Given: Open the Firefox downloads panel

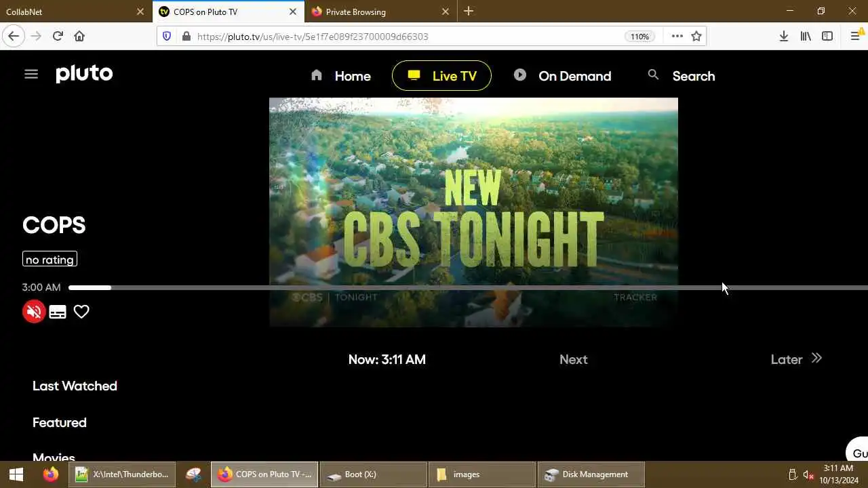Looking at the screenshot, I should click(x=784, y=36).
